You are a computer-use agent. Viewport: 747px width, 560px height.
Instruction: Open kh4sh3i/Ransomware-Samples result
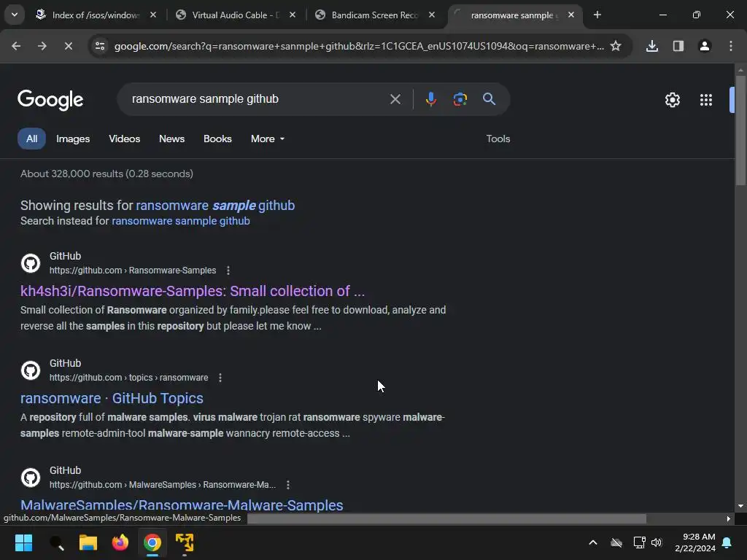click(193, 291)
